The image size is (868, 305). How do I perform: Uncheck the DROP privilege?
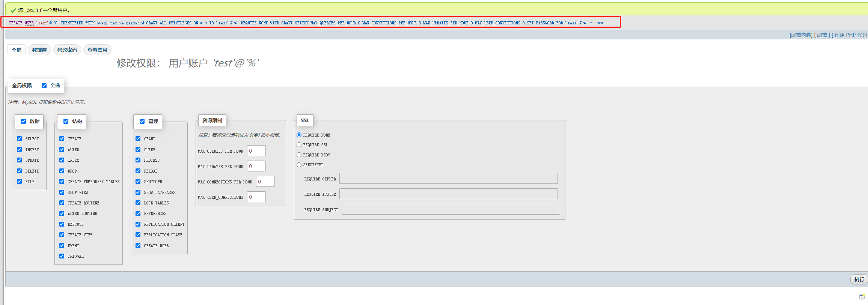(x=62, y=171)
